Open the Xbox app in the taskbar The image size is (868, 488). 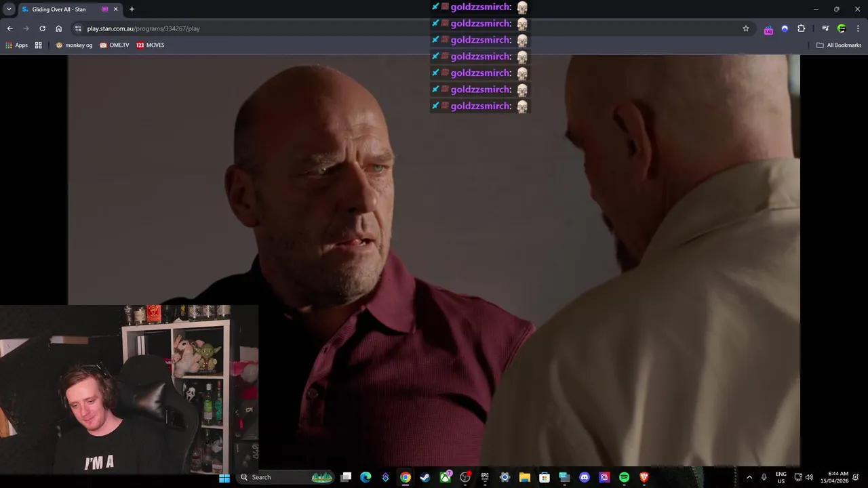pyautogui.click(x=446, y=477)
